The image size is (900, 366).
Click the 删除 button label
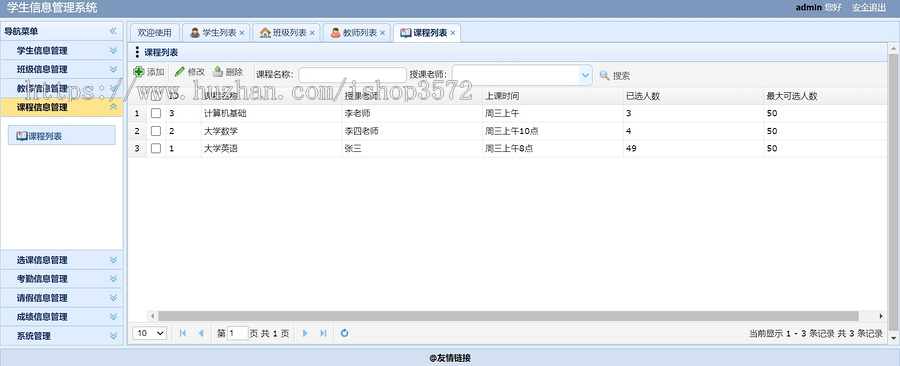click(234, 72)
